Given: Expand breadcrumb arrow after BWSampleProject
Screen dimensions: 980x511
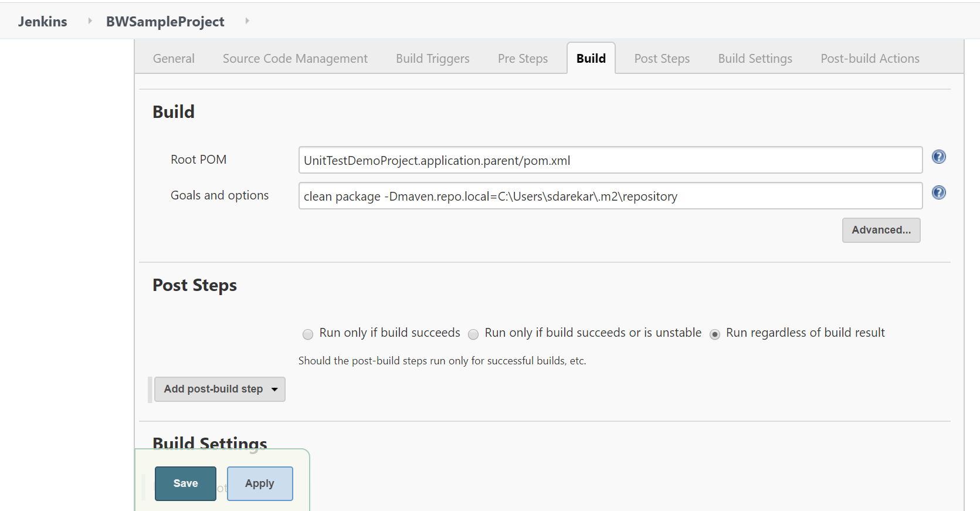Looking at the screenshot, I should point(247,21).
